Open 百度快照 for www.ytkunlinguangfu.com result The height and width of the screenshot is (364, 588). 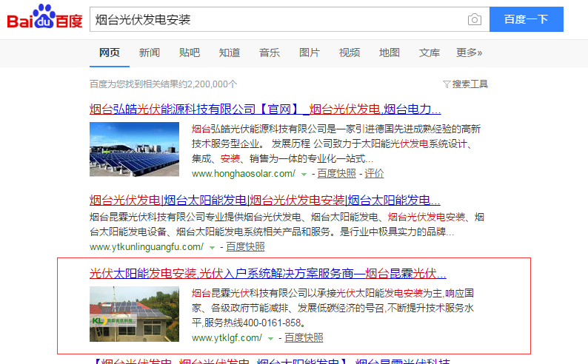tap(245, 247)
